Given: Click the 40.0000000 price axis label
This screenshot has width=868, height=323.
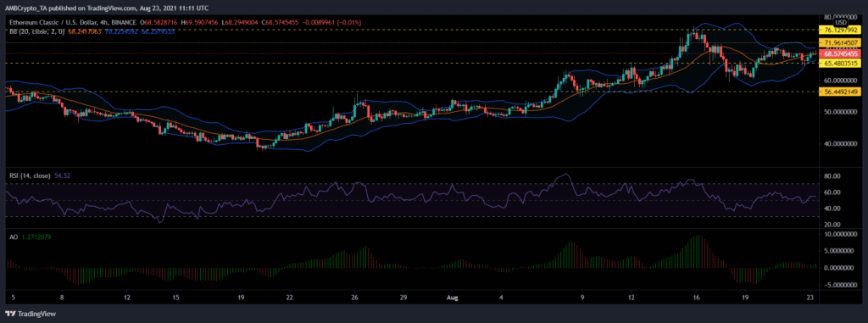Looking at the screenshot, I should [841, 143].
